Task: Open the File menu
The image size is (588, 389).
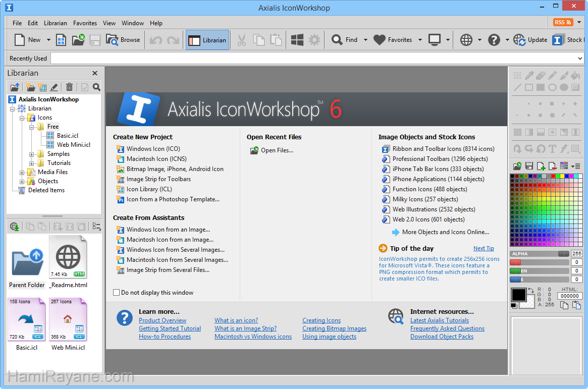Action: pyautogui.click(x=17, y=23)
